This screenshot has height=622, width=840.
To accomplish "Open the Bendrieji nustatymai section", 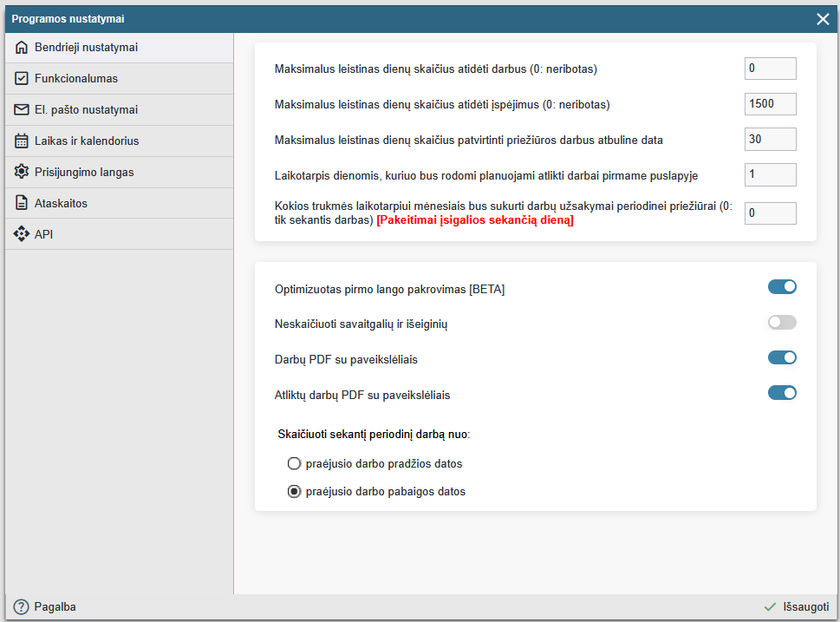I will click(x=119, y=47).
